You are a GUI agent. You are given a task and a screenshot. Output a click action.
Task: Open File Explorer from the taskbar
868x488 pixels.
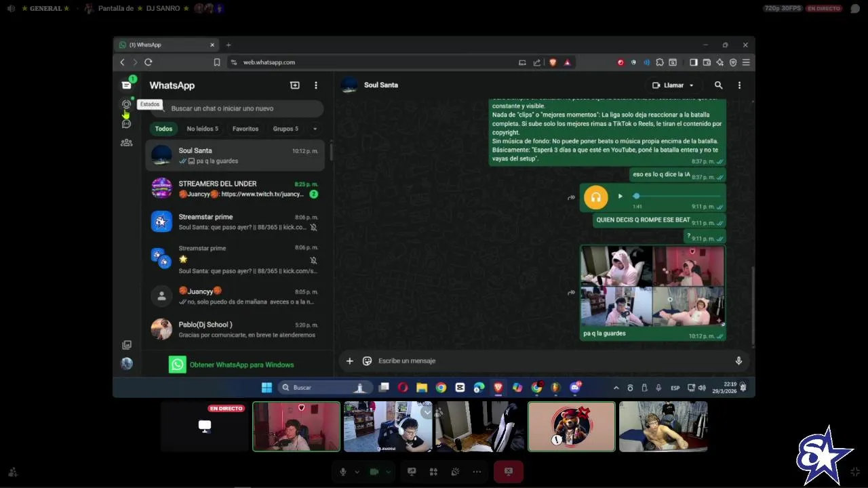pyautogui.click(x=422, y=388)
